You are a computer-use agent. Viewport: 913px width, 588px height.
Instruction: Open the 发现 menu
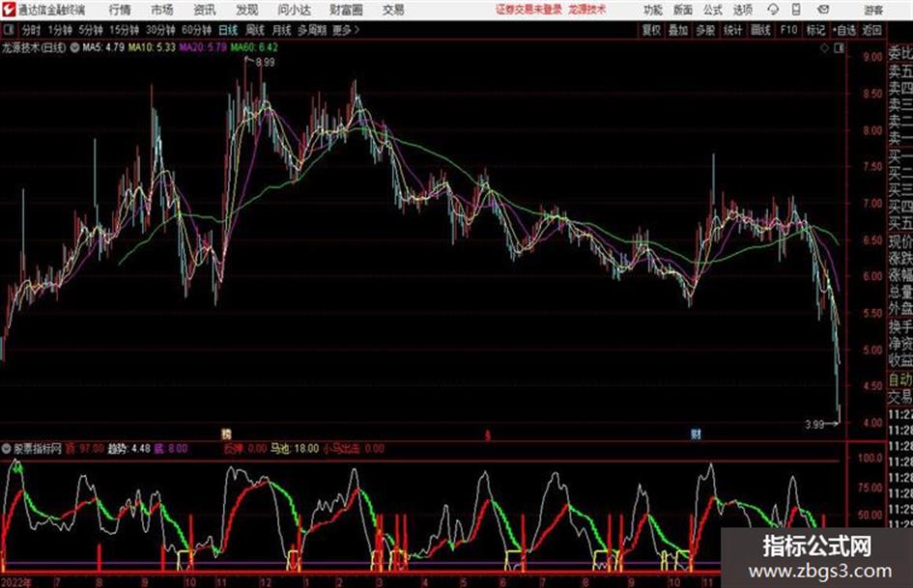(247, 10)
